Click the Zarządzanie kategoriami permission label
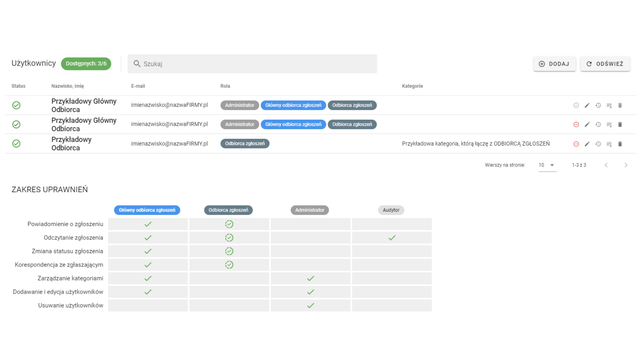Viewport: 644px width, 362px height. 70,278
